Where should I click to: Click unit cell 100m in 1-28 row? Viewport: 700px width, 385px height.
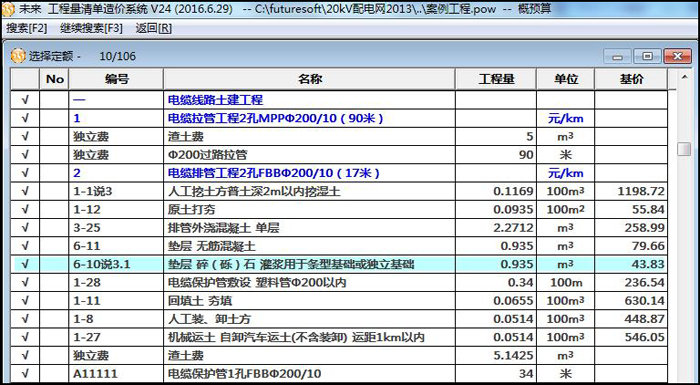click(x=566, y=282)
